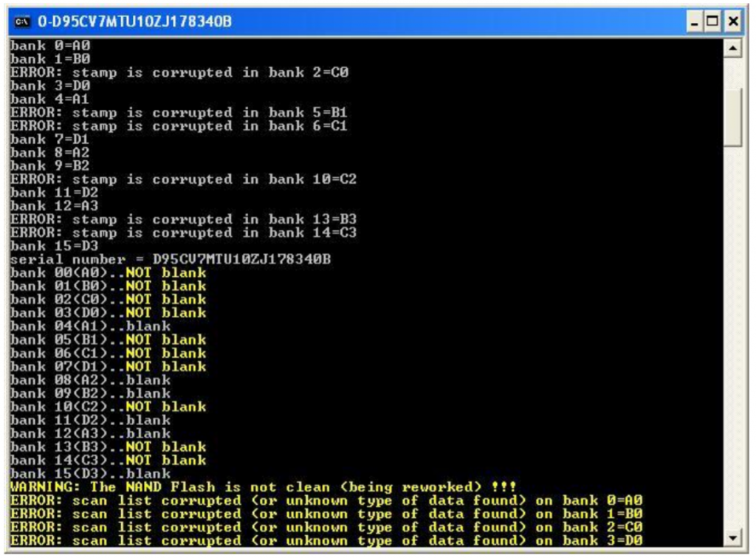Image resolution: width=756 pixels, height=558 pixels.
Task: Click the line 'bank 3=D0'
Action: pyautogui.click(x=50, y=86)
